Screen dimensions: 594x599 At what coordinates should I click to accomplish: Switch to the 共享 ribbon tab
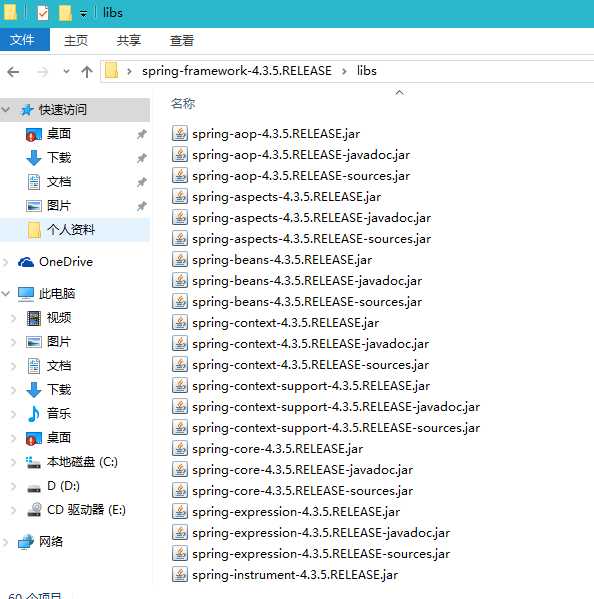(129, 40)
